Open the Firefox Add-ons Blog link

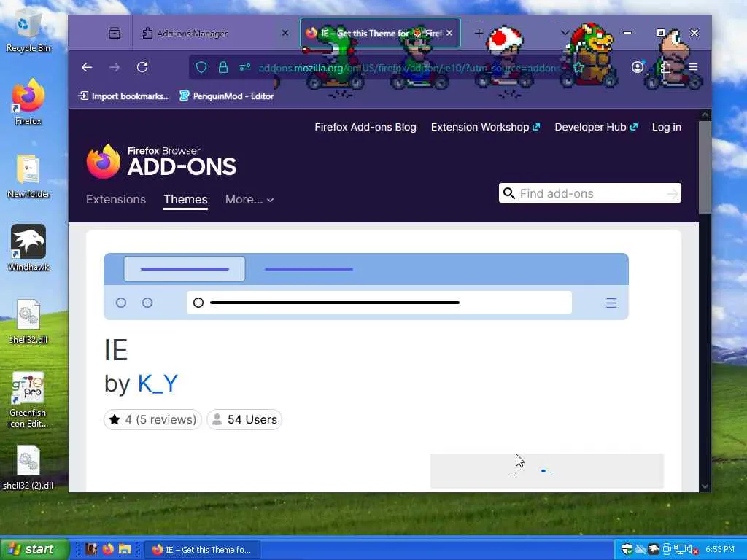365,127
